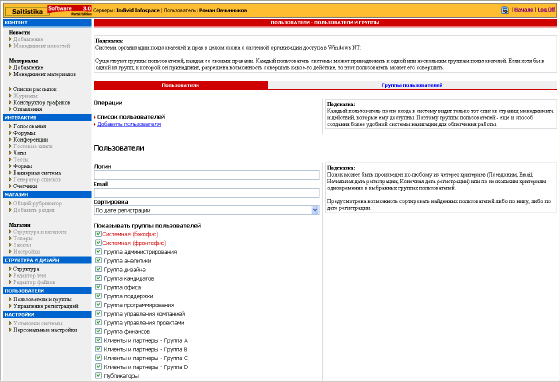This screenshot has height=382, width=560.
Task: Toggle the Системная (фронтофис) checkbox
Action: click(98, 243)
